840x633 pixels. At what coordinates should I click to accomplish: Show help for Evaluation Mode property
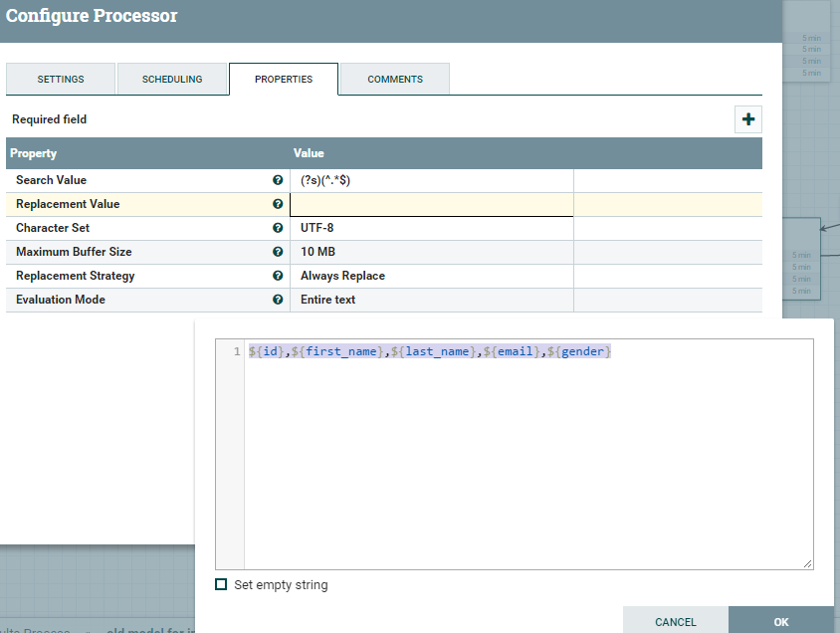tap(278, 300)
